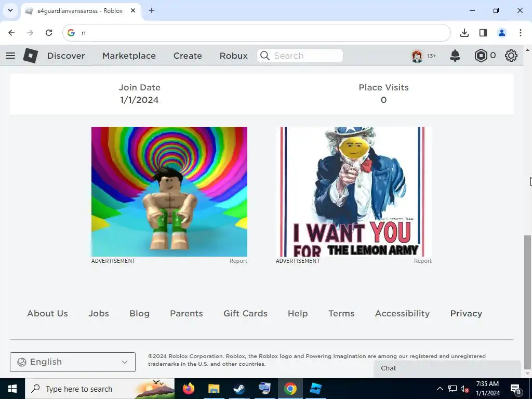
Task: Open the settings gear in Roblox header
Action: pyautogui.click(x=511, y=56)
